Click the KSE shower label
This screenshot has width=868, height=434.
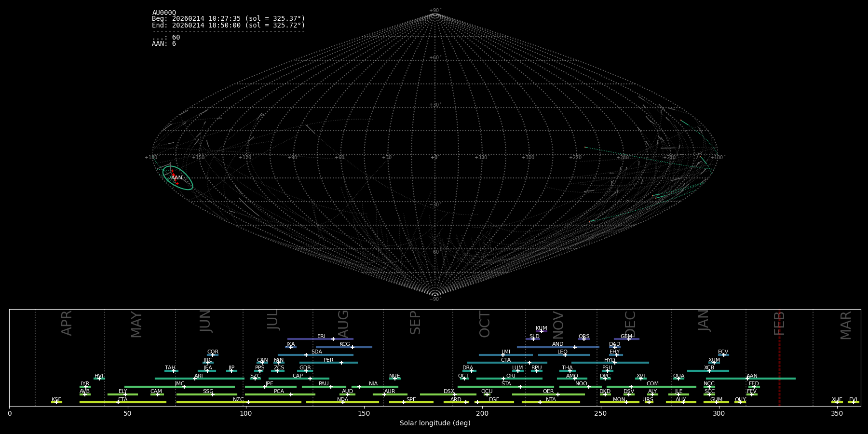click(x=56, y=400)
